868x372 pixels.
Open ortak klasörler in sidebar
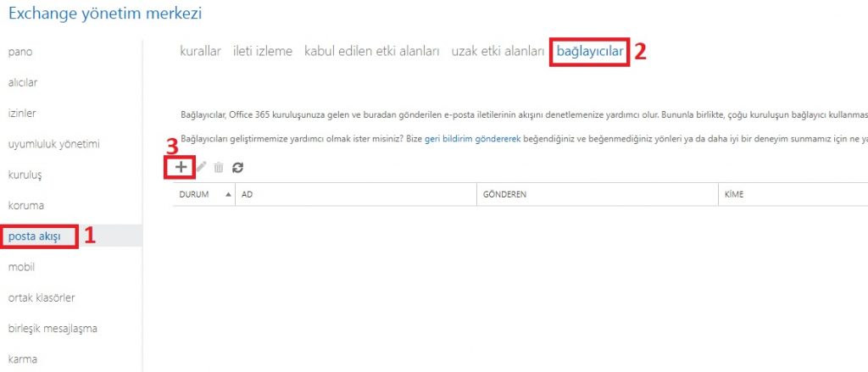click(x=42, y=297)
